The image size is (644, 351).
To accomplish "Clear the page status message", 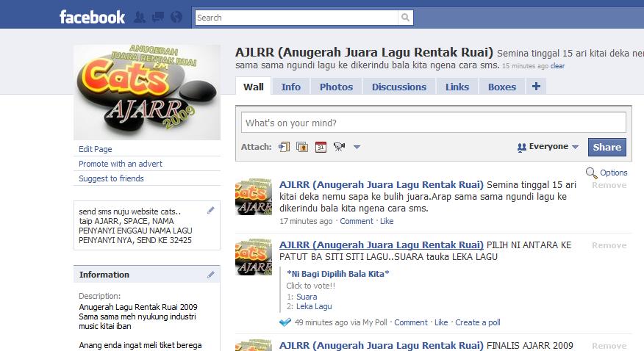I will [x=557, y=65].
